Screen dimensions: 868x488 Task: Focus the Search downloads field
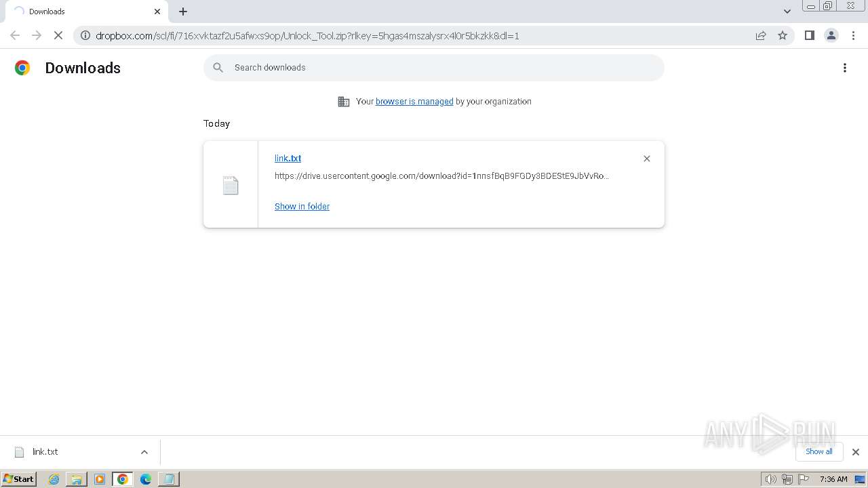coord(434,68)
